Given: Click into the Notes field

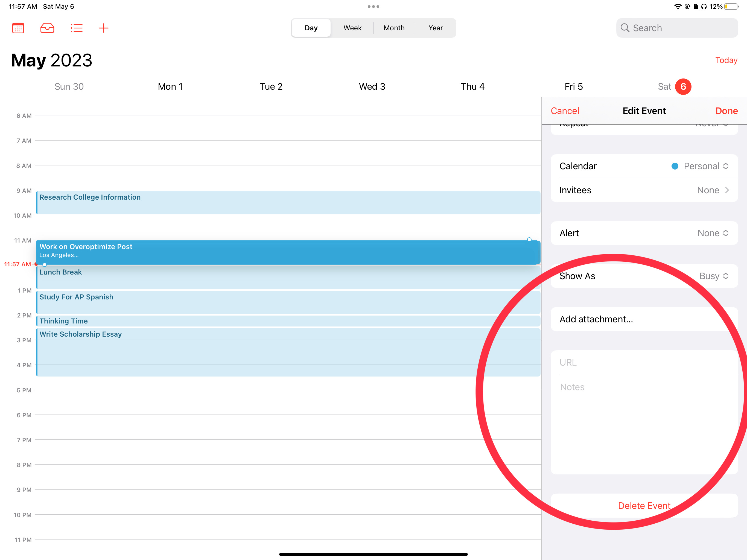Looking at the screenshot, I should click(644, 424).
